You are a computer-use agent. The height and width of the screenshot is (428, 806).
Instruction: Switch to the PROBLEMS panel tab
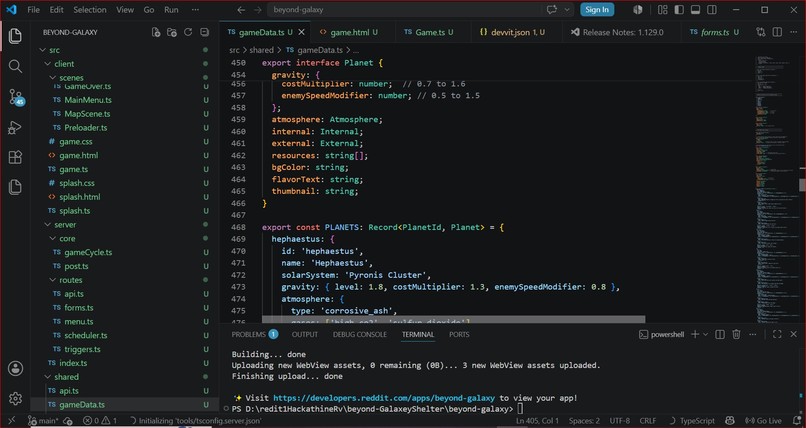255,334
